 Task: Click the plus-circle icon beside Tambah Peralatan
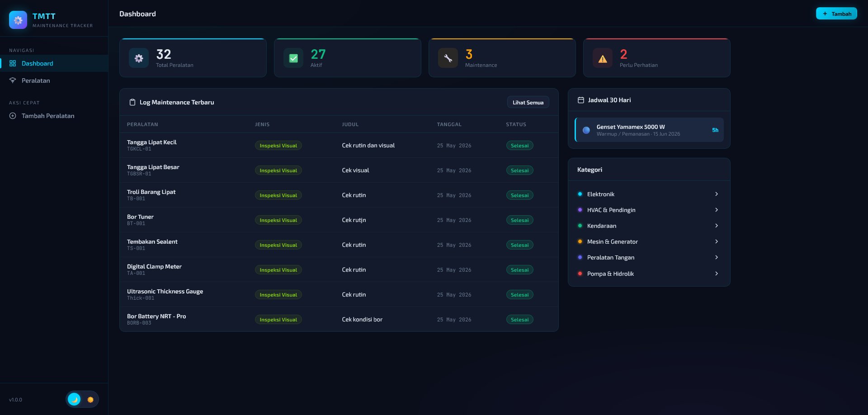point(13,116)
